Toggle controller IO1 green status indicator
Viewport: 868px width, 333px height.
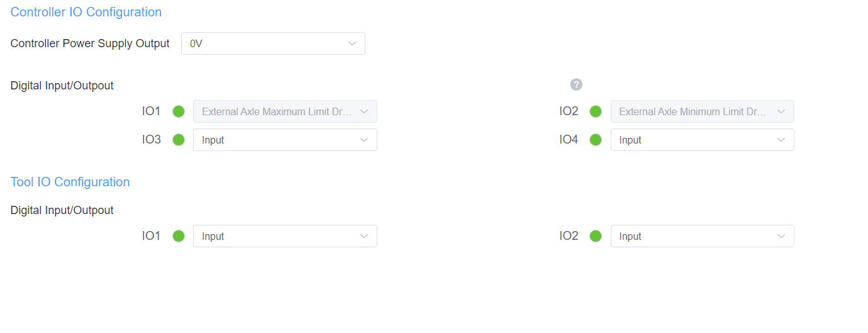click(179, 111)
